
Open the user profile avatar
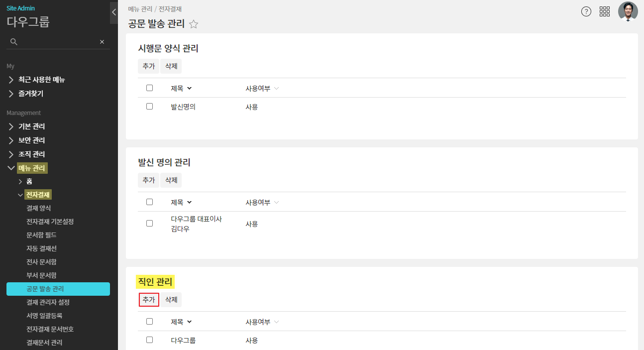[628, 11]
